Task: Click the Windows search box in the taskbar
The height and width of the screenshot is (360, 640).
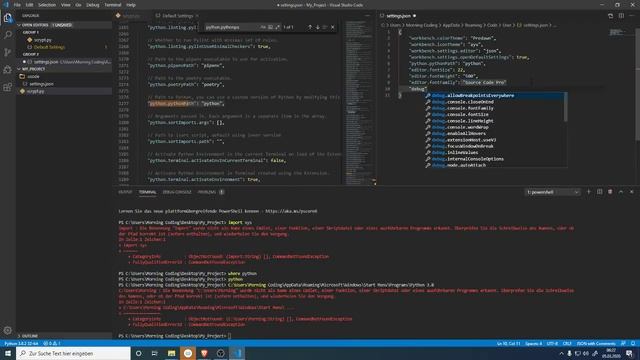Action: coord(73,353)
